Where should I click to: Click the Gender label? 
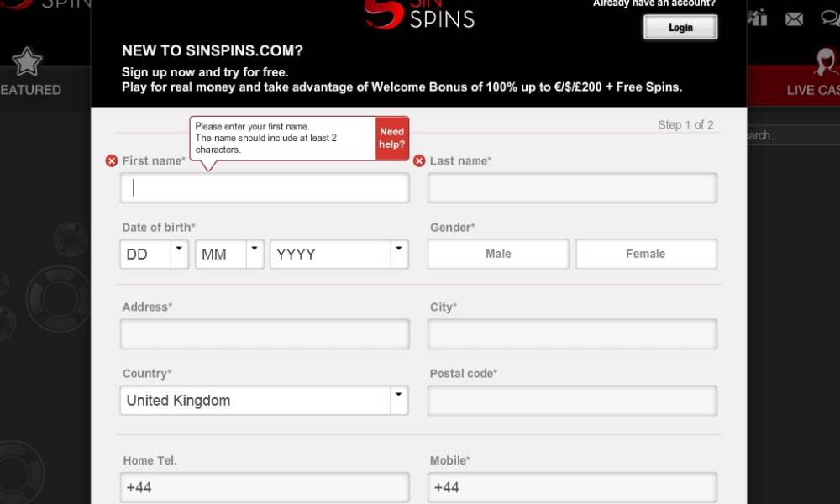coord(452,227)
